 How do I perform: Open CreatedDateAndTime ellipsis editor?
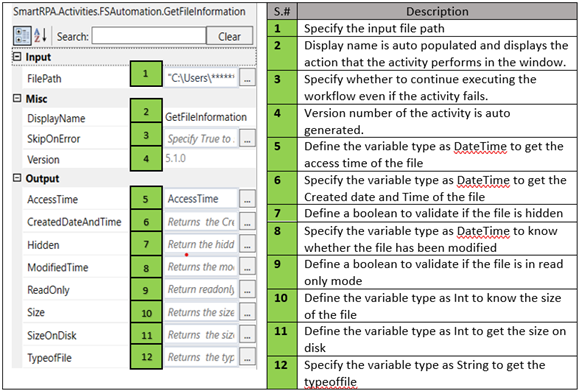[247, 222]
